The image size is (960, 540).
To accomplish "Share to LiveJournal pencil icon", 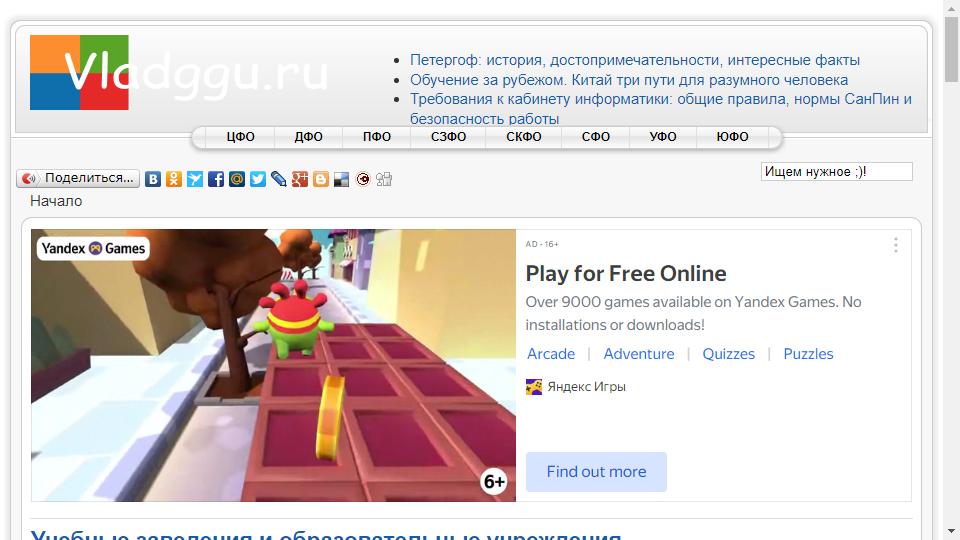I will point(279,179).
